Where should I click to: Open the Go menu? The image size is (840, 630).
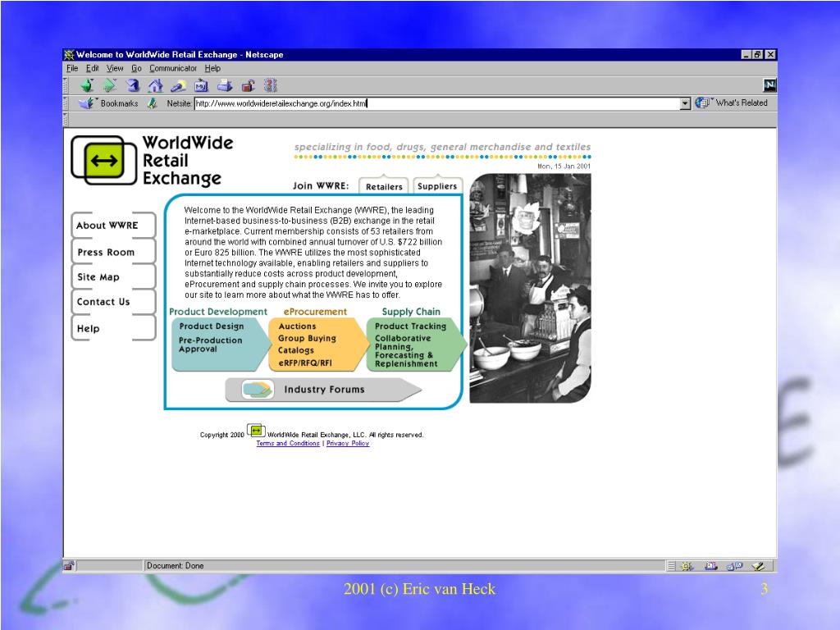click(x=136, y=69)
